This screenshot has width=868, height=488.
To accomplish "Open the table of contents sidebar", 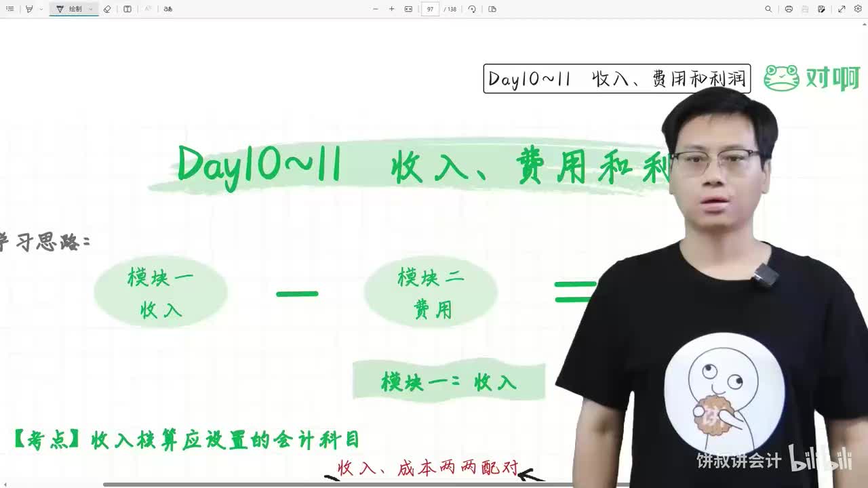I will click(10, 9).
